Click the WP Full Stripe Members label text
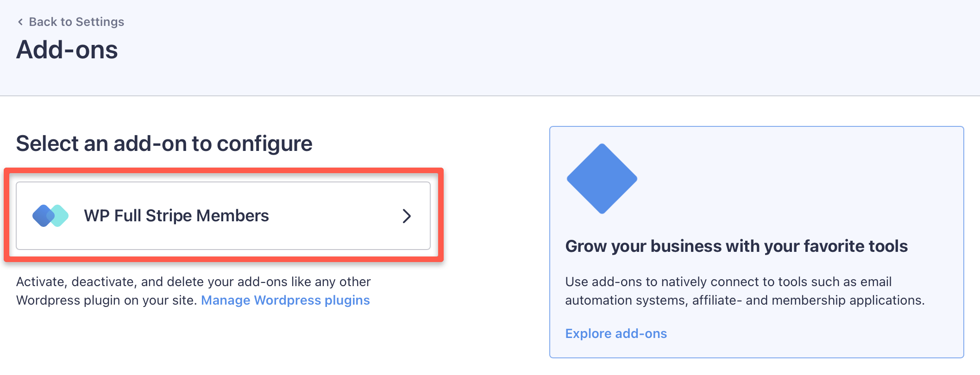The height and width of the screenshot is (375, 980). [x=177, y=215]
